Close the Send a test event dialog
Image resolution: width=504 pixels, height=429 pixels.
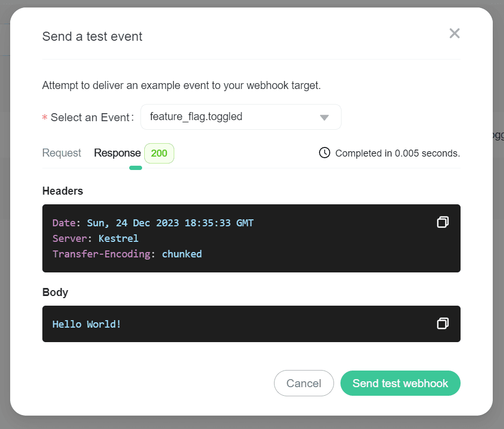pyautogui.click(x=455, y=34)
